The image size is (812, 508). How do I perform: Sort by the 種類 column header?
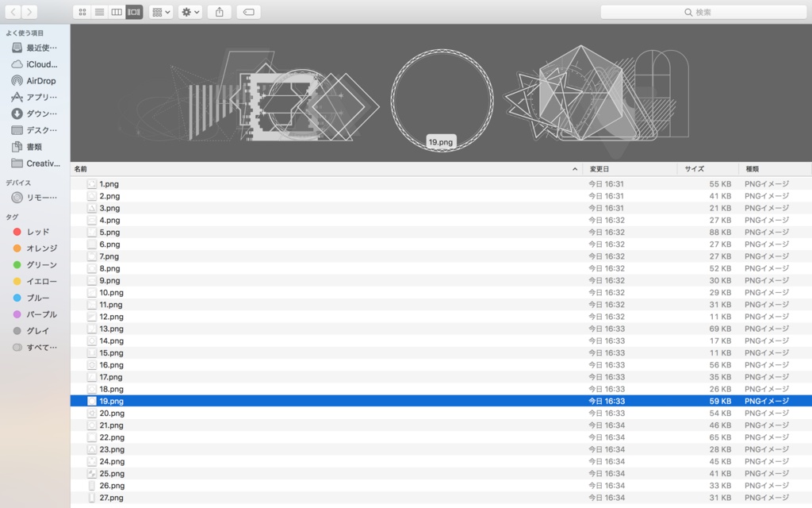coord(776,169)
